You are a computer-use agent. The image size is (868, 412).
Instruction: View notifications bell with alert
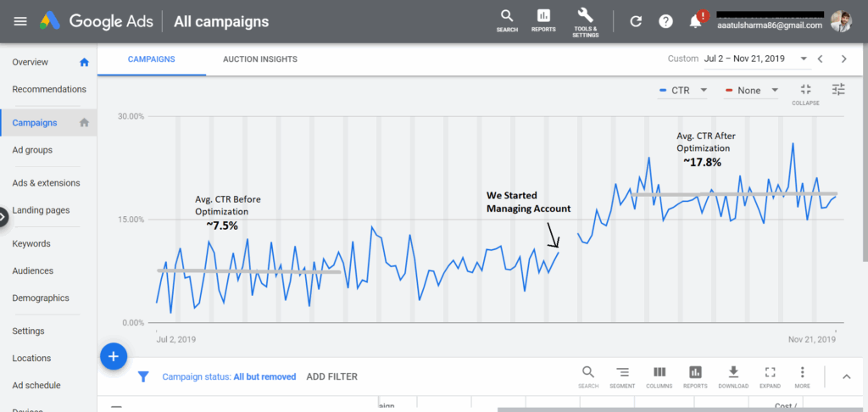tap(696, 21)
